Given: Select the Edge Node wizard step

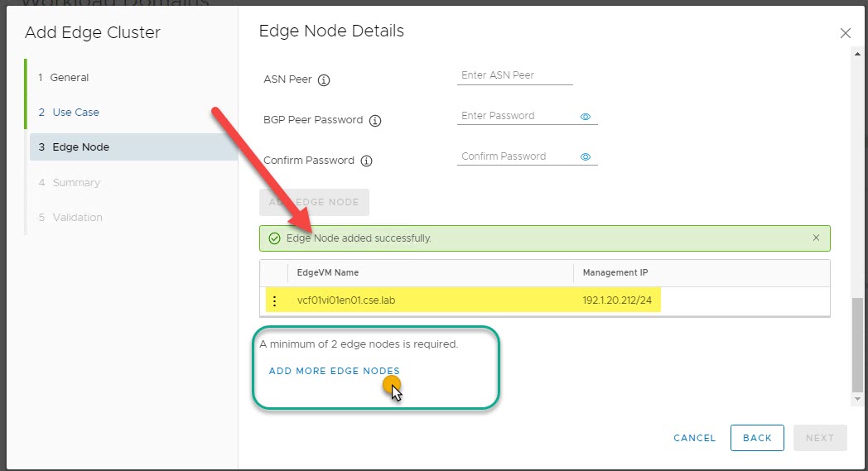Looking at the screenshot, I should pos(80,147).
